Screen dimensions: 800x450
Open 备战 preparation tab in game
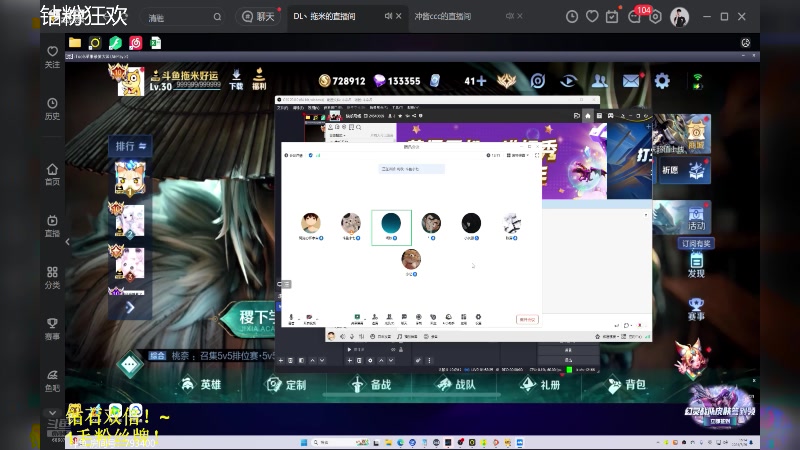point(371,384)
